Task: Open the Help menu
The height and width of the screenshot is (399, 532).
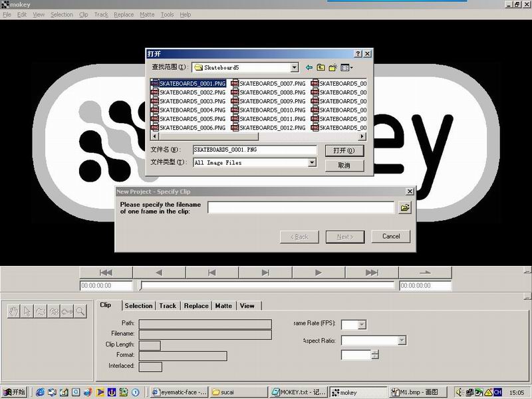Action: click(186, 15)
